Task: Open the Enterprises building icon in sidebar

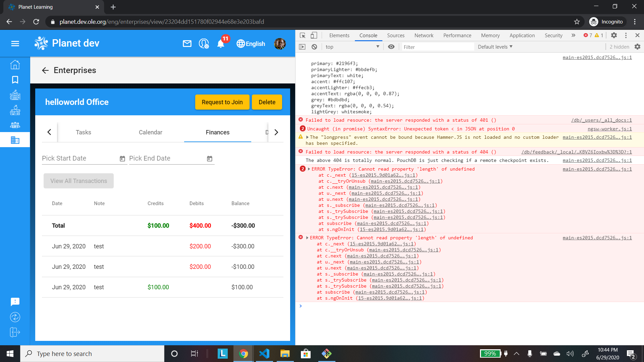Action: click(x=15, y=139)
